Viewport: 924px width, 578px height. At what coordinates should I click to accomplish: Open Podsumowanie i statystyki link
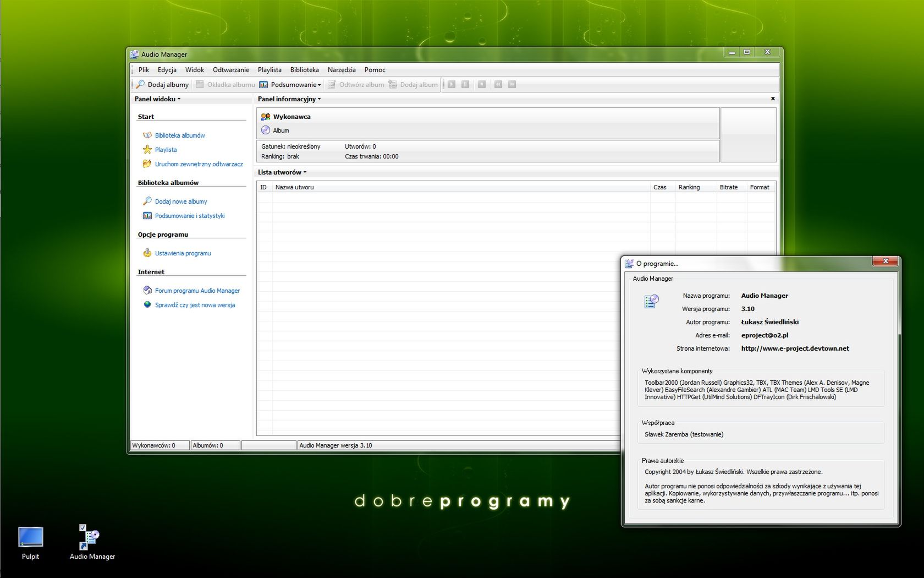190,216
